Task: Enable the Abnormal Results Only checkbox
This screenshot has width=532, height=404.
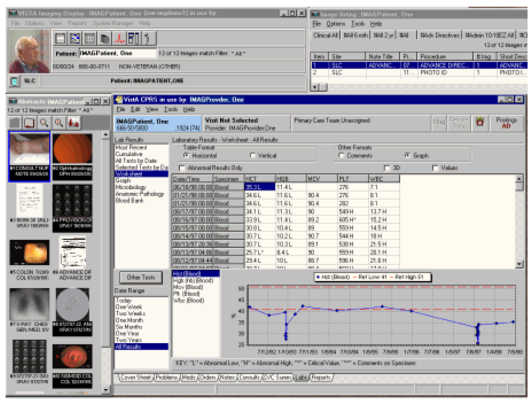Action: pos(182,168)
